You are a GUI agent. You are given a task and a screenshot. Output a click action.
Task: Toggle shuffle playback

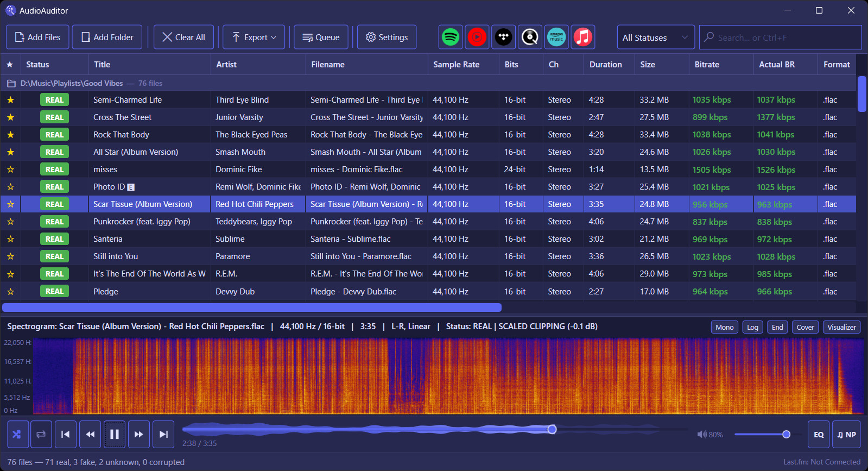tap(16, 434)
